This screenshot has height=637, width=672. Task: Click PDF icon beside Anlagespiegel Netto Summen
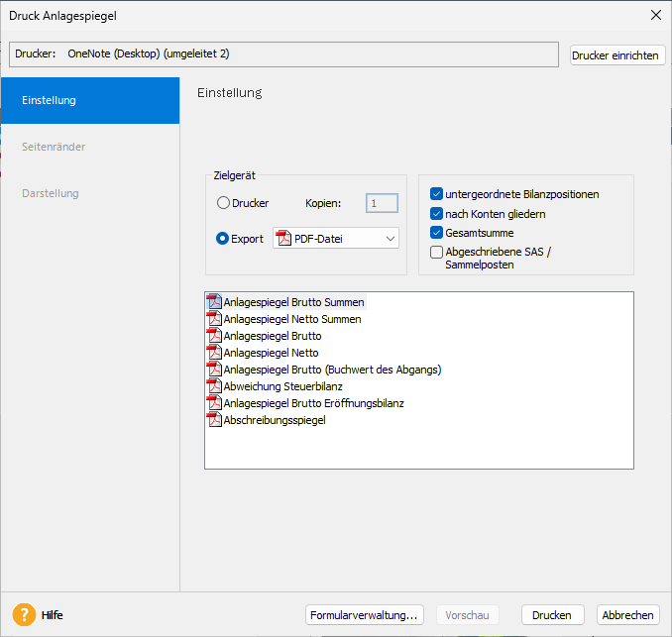(214, 319)
